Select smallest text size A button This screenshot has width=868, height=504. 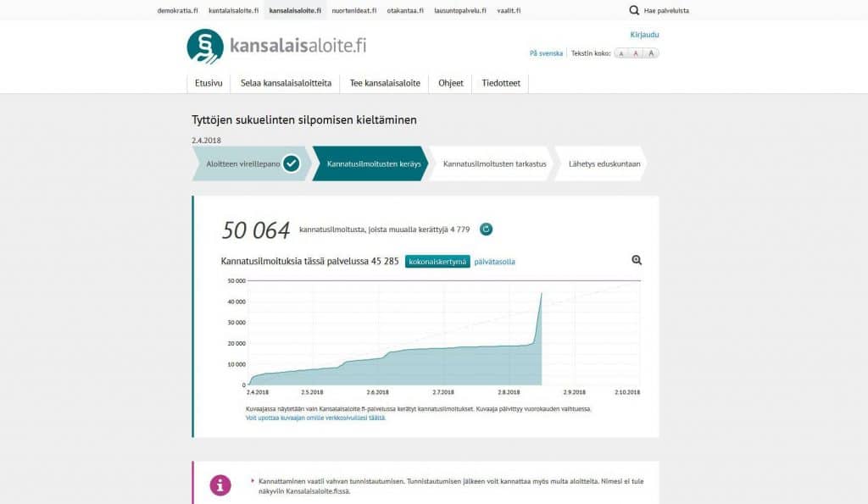[621, 53]
